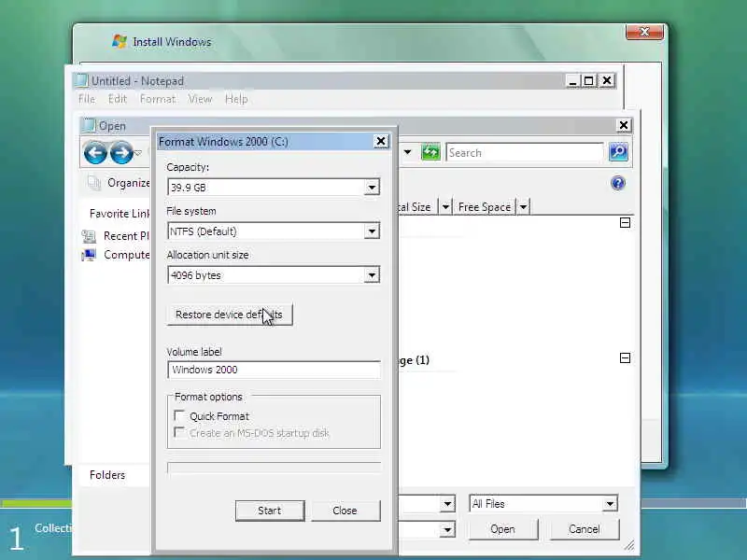Close the Format Windows 2000 dialog
Viewport: 747px width, 560px height.
point(381,142)
